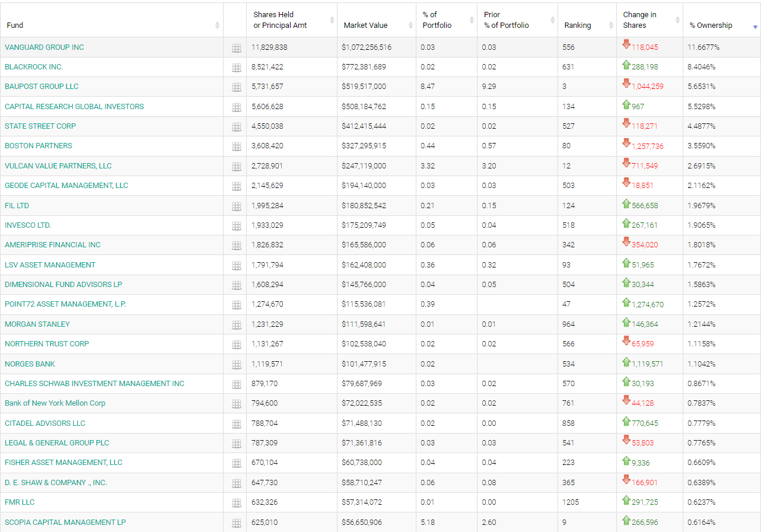Viewport: 761px width, 532px height.
Task: Open grid icon in Baupost Group row
Action: pyautogui.click(x=236, y=87)
